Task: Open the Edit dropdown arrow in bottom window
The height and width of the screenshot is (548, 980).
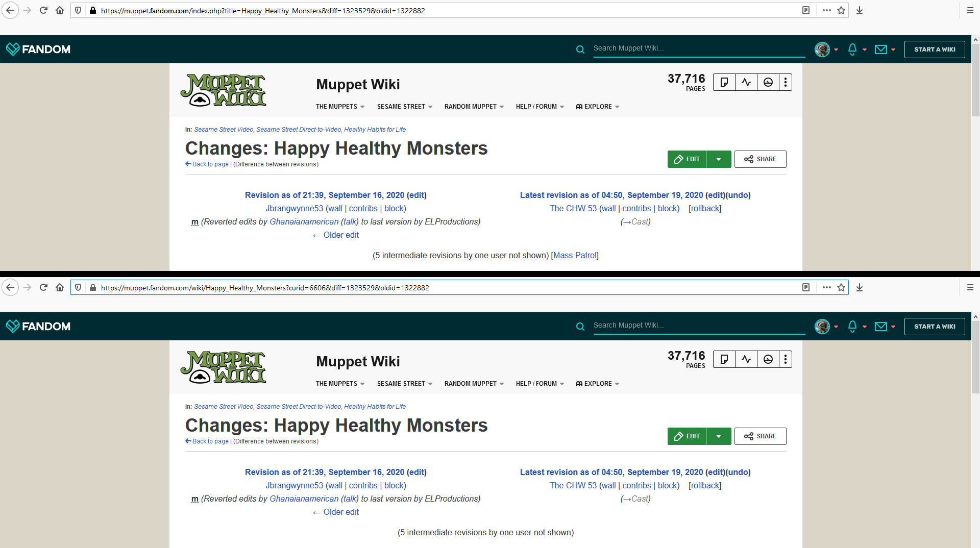Action: pos(719,436)
